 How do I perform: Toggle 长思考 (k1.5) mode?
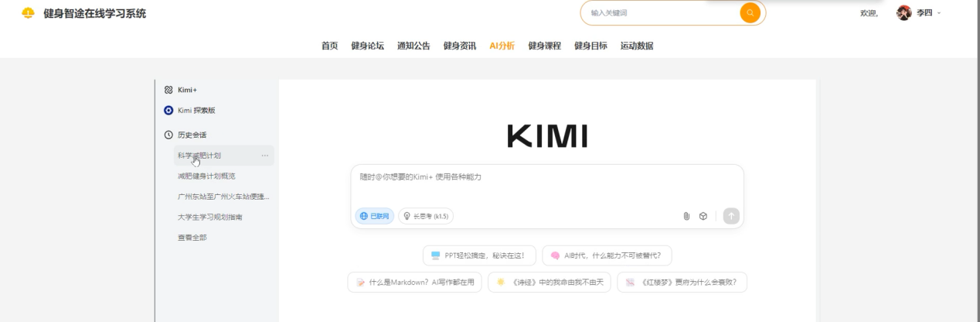(x=426, y=217)
